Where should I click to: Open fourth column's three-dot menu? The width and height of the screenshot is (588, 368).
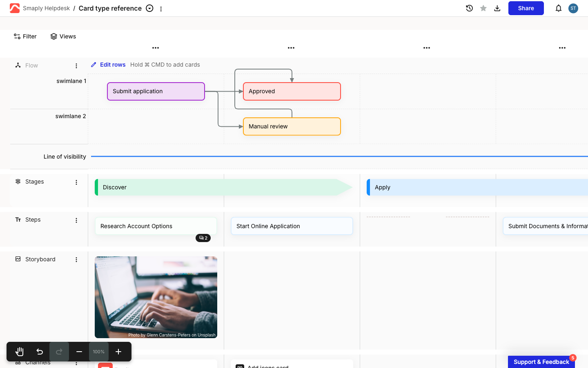point(562,48)
